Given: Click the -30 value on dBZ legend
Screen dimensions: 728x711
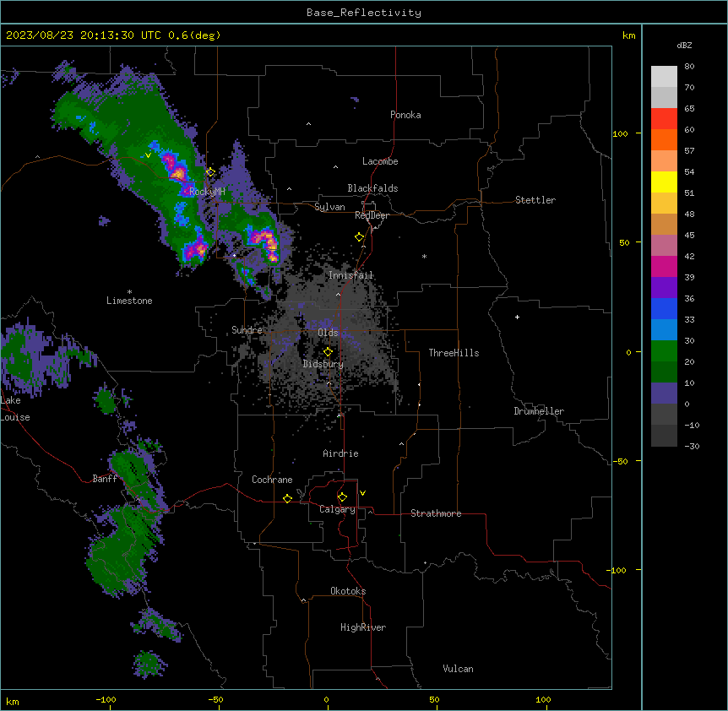Looking at the screenshot, I should (692, 447).
